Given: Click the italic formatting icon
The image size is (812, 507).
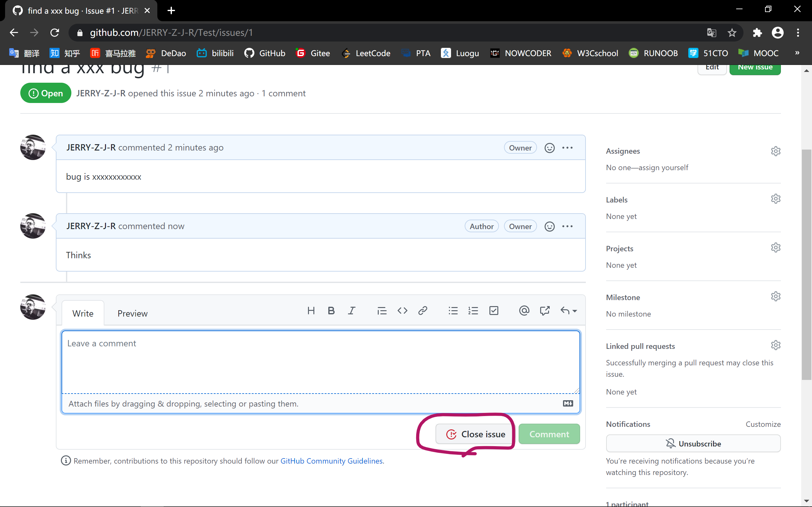Looking at the screenshot, I should (x=351, y=311).
